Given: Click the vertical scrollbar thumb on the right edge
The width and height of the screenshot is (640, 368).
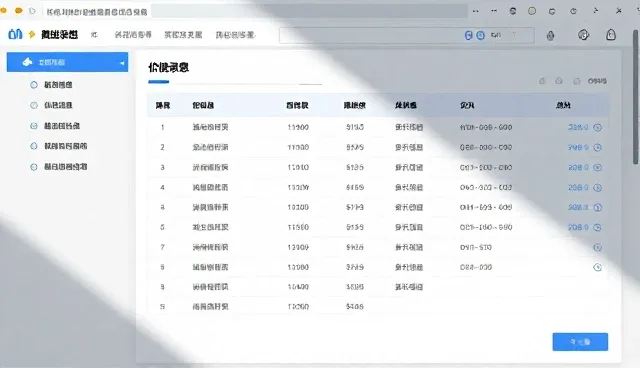Looking at the screenshot, I should point(636,98).
